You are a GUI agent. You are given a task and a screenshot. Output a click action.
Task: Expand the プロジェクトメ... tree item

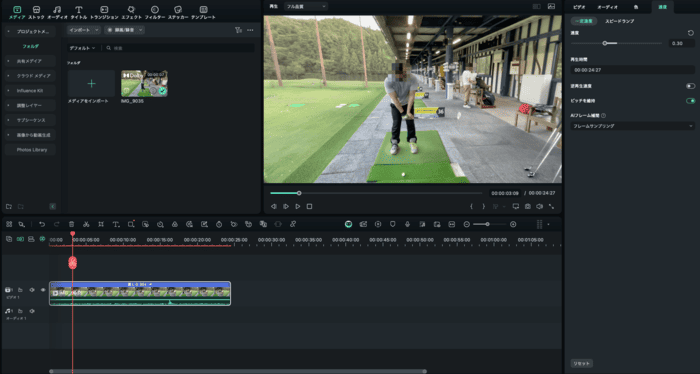(x=30, y=32)
